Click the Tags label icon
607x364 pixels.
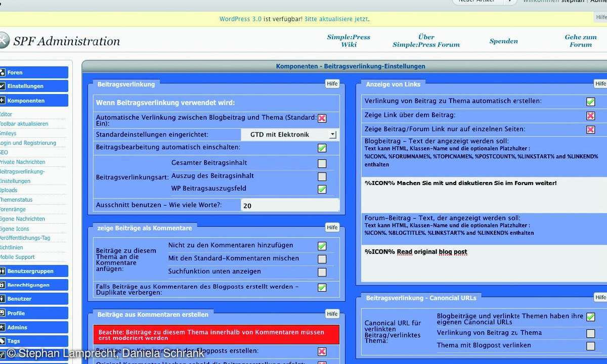click(x=2, y=341)
